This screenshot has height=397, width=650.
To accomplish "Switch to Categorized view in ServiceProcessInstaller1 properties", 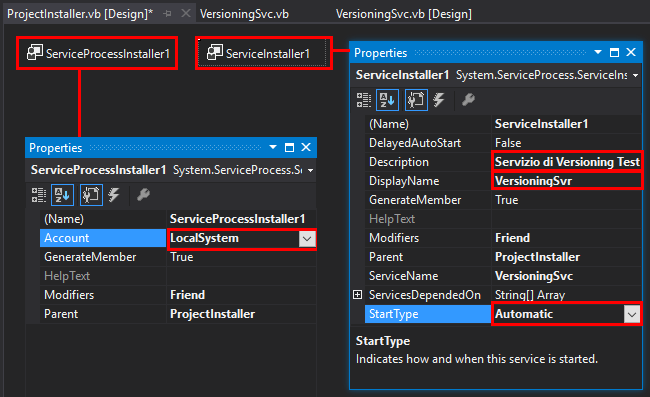I will click(x=39, y=195).
